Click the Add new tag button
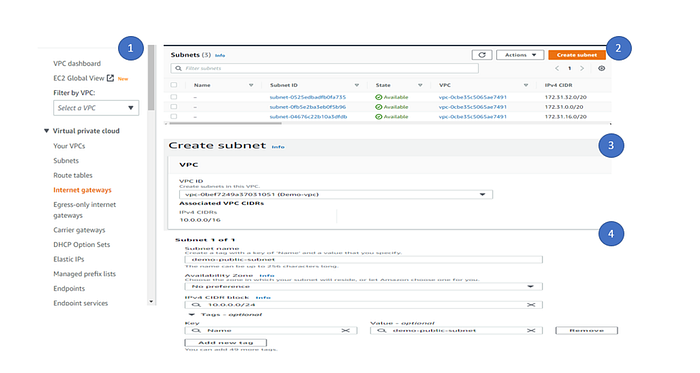Image resolution: width=700 pixels, height=373 pixels. pyautogui.click(x=225, y=343)
